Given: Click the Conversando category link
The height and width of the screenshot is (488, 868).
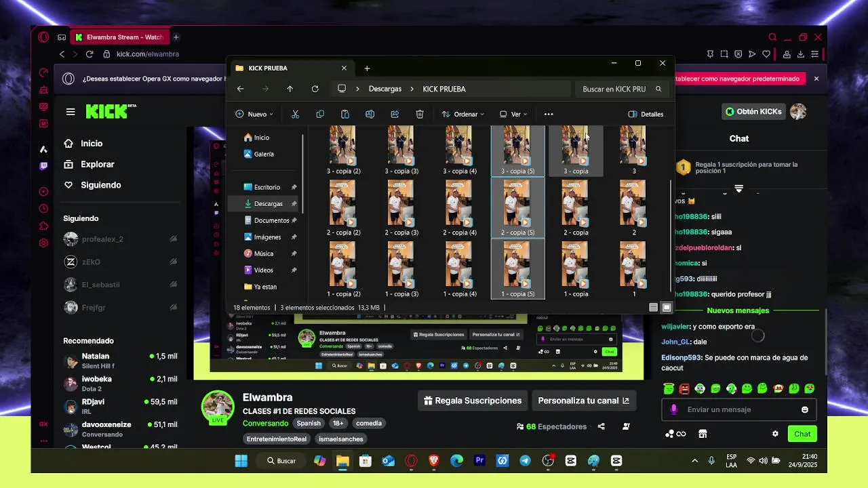Looking at the screenshot, I should [265, 423].
